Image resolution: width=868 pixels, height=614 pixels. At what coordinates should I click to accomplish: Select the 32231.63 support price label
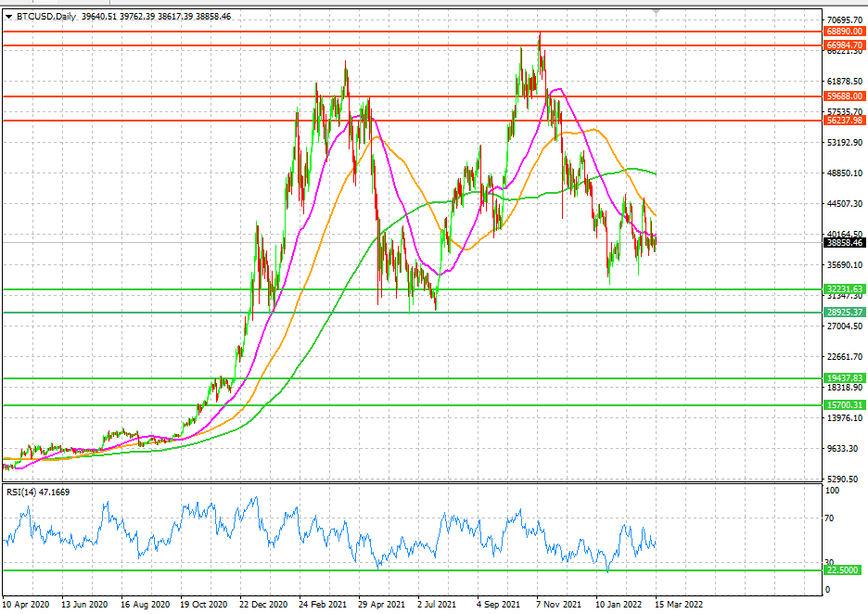pos(844,289)
